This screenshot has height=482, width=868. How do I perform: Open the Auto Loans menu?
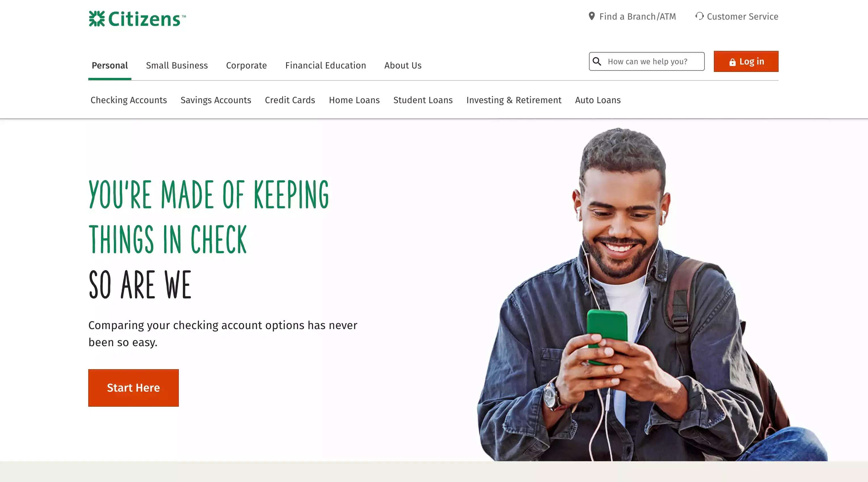598,100
